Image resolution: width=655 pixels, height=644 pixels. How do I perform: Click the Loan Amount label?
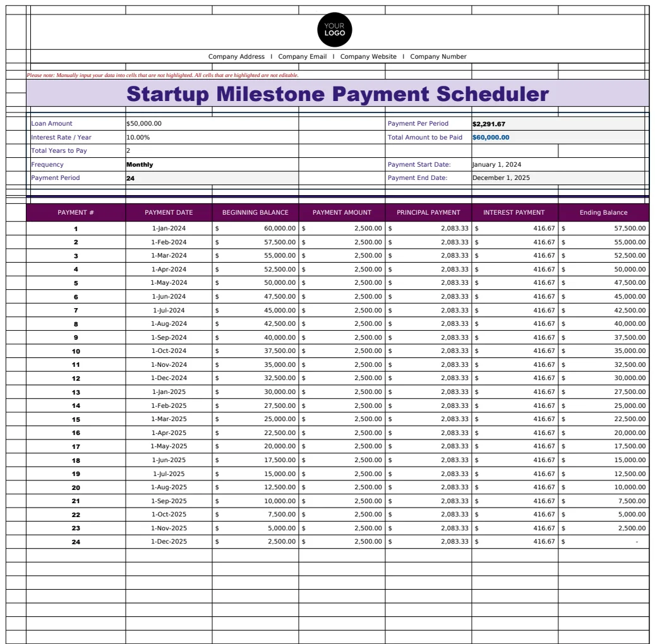click(x=52, y=124)
